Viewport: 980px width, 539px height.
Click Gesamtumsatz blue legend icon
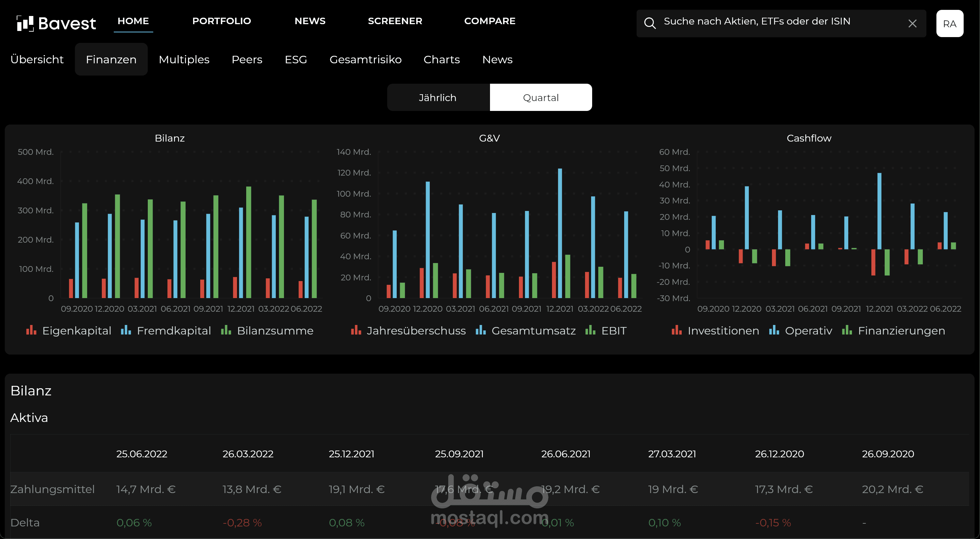tap(480, 330)
